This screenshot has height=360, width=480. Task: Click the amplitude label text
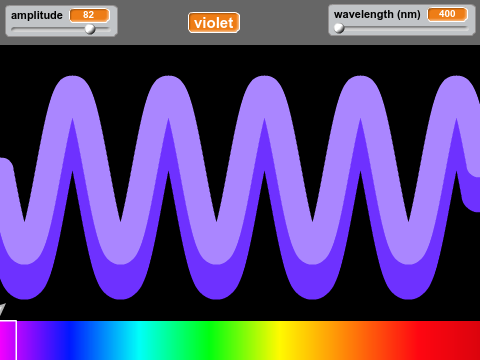point(37,15)
